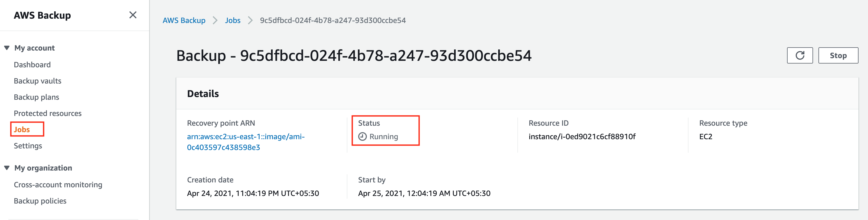Open Settings under My account
868x220 pixels.
point(28,146)
